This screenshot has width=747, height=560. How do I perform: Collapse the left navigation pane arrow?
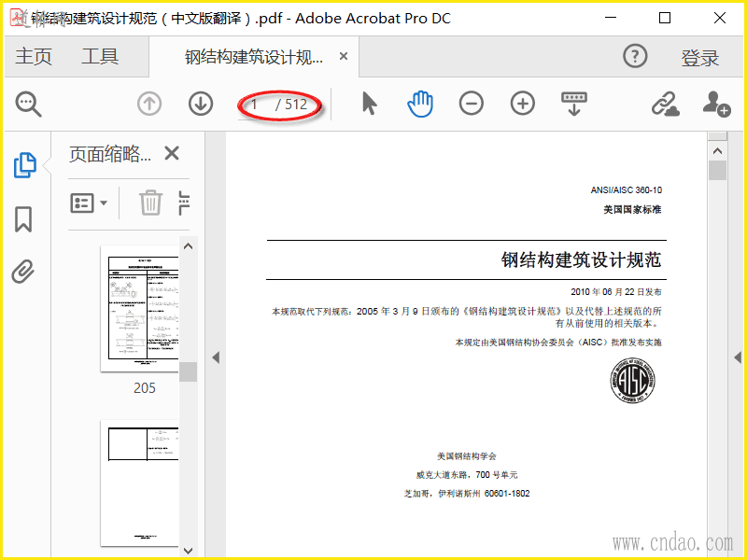click(x=216, y=357)
